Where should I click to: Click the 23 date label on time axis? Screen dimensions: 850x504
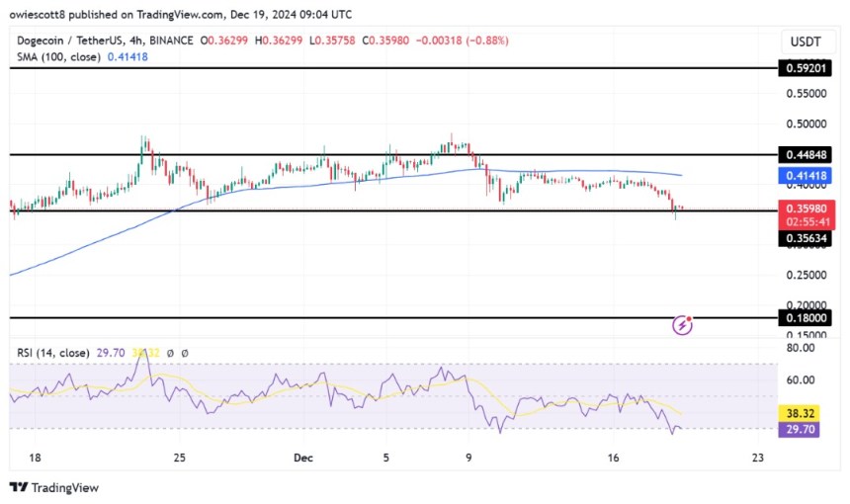click(x=757, y=459)
